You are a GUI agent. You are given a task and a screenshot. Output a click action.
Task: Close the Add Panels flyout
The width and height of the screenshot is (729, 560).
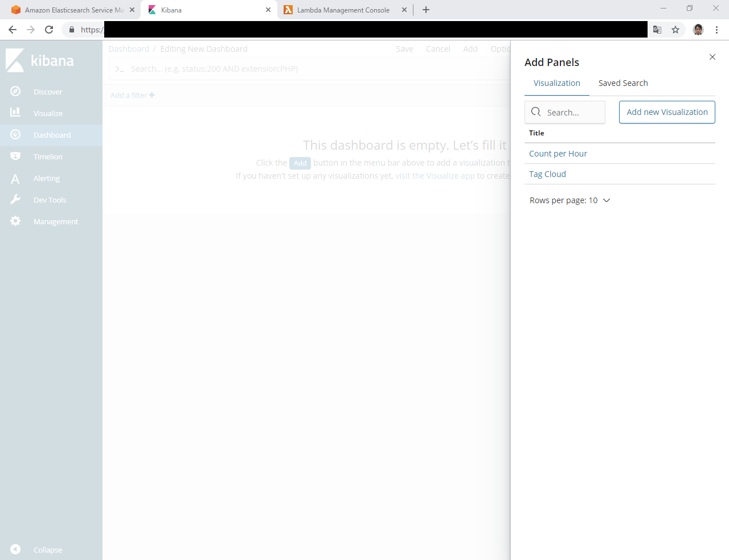pyautogui.click(x=712, y=57)
